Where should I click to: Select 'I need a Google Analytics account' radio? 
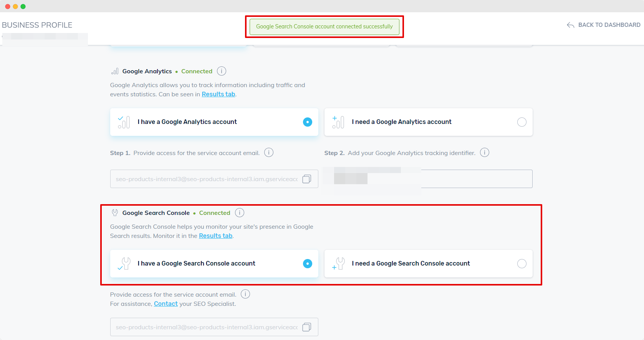pos(522,122)
